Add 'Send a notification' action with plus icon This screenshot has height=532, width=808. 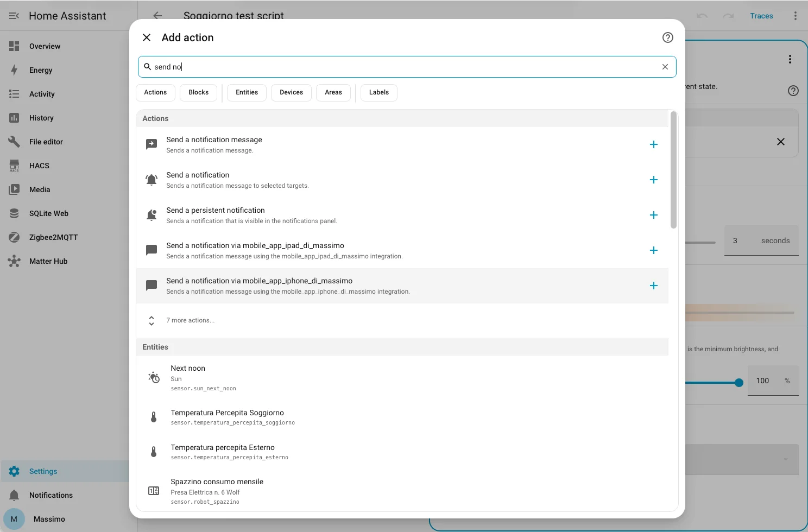click(654, 180)
